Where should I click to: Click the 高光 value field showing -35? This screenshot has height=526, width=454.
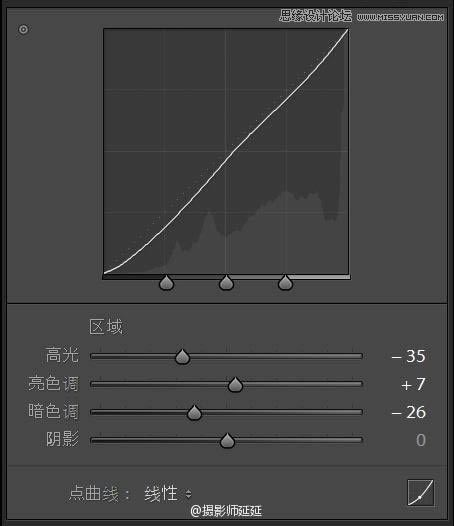[408, 356]
